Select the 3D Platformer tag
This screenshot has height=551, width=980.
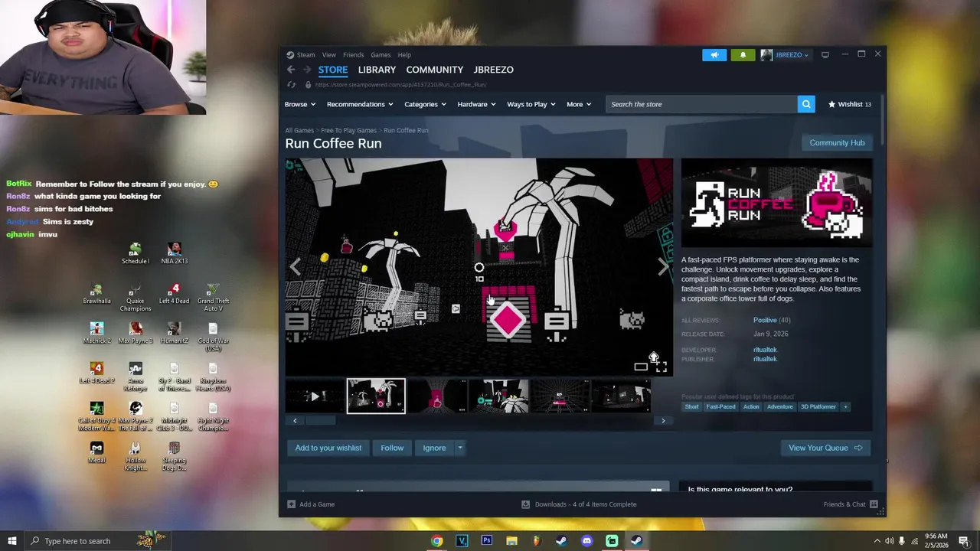(818, 406)
